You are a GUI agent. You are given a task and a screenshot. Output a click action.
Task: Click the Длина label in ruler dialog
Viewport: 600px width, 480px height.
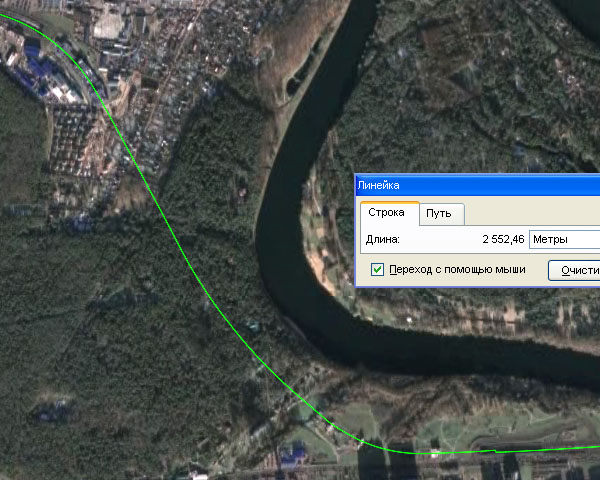tap(383, 240)
